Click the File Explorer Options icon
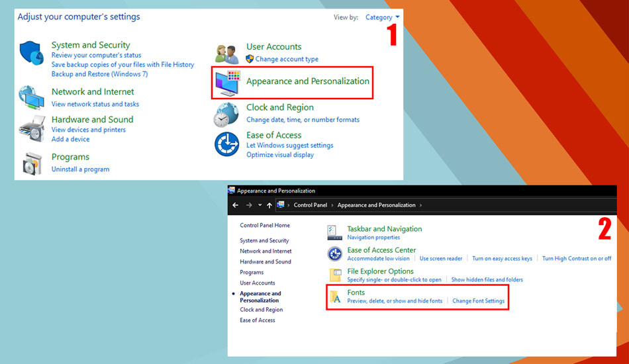 coord(335,275)
